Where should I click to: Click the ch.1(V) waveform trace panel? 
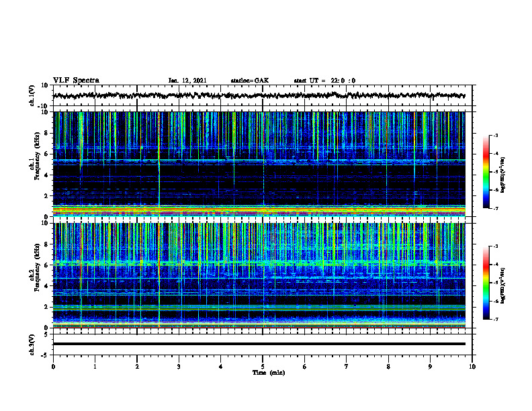click(263, 95)
